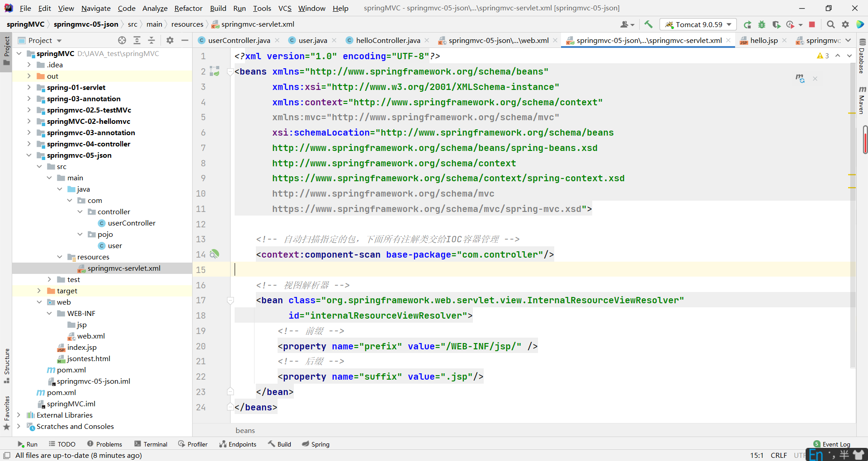Expand the out folder

tap(28, 76)
